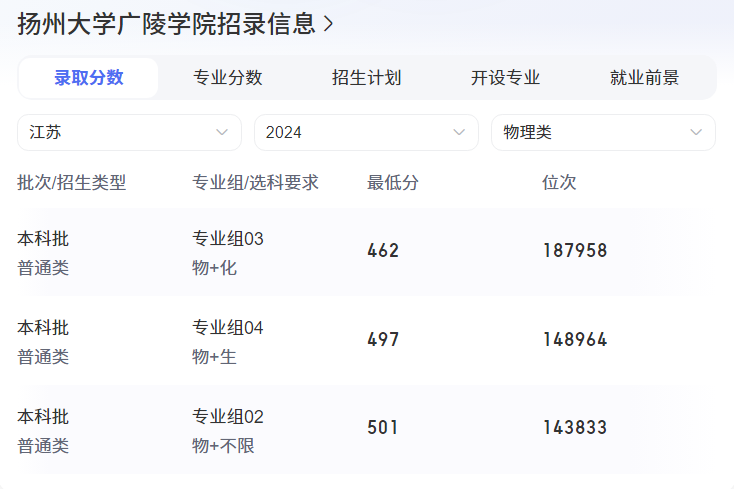Click the 位次 column header
The height and width of the screenshot is (489, 734).
pyautogui.click(x=559, y=182)
